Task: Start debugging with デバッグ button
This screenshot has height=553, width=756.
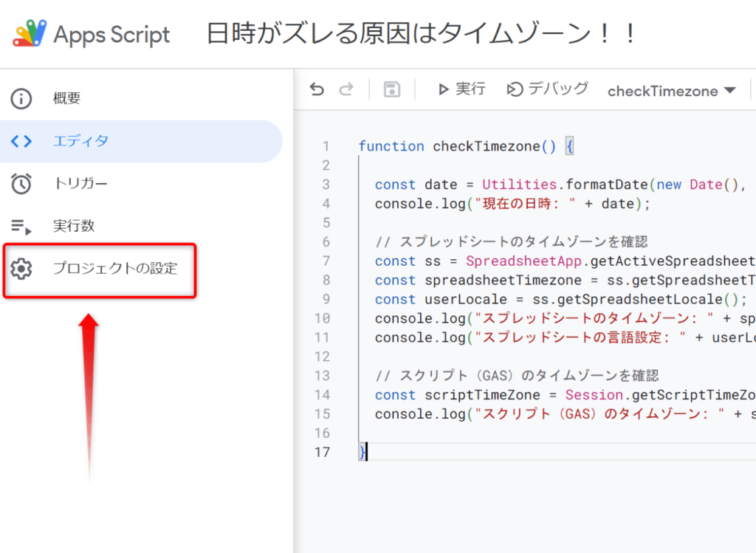Action: coord(548,89)
